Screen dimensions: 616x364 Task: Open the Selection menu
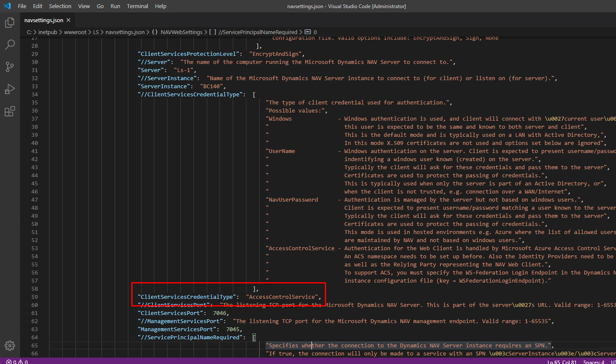pyautogui.click(x=60, y=6)
